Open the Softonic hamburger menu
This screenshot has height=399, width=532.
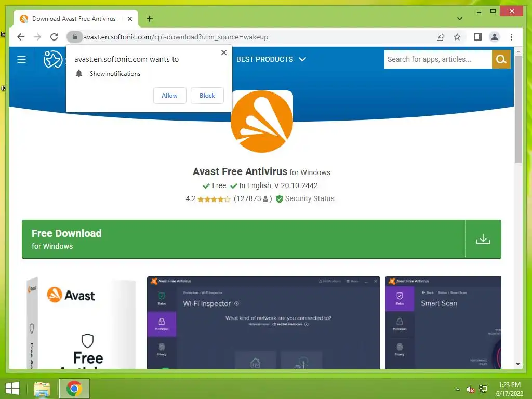[x=22, y=59]
